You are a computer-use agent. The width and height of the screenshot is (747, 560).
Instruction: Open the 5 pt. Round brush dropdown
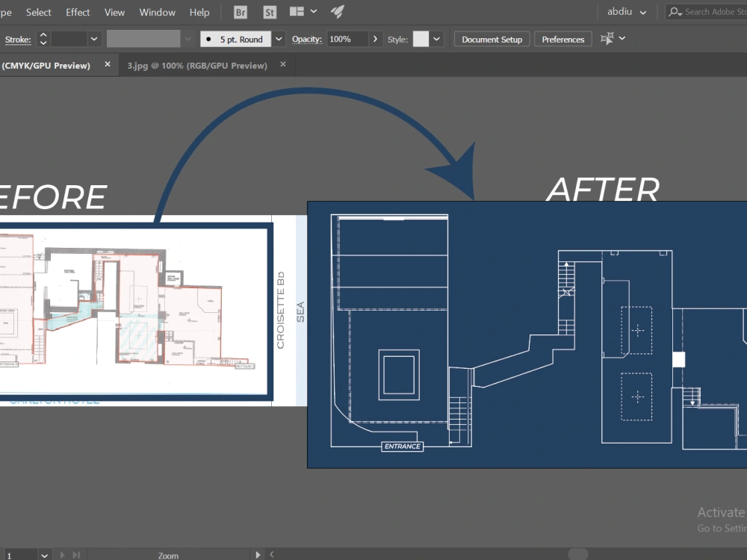pos(278,38)
